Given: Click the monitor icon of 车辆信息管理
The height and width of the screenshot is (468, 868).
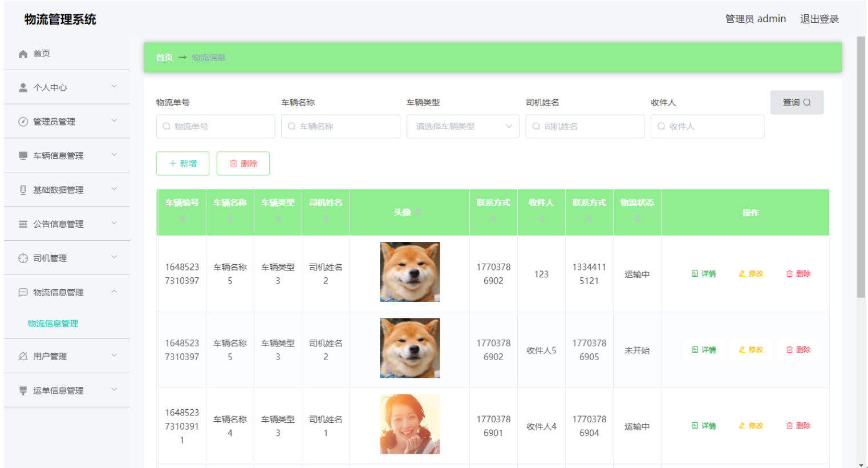Looking at the screenshot, I should coord(23,156).
